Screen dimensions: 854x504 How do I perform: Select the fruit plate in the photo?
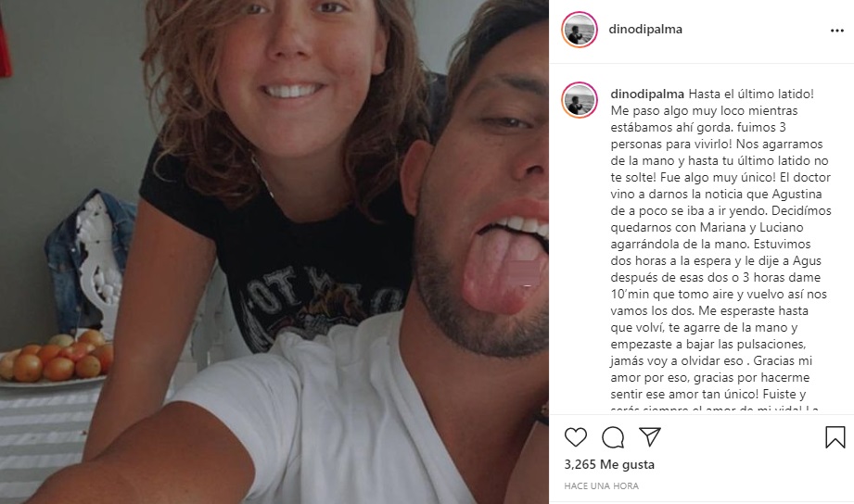[56, 359]
